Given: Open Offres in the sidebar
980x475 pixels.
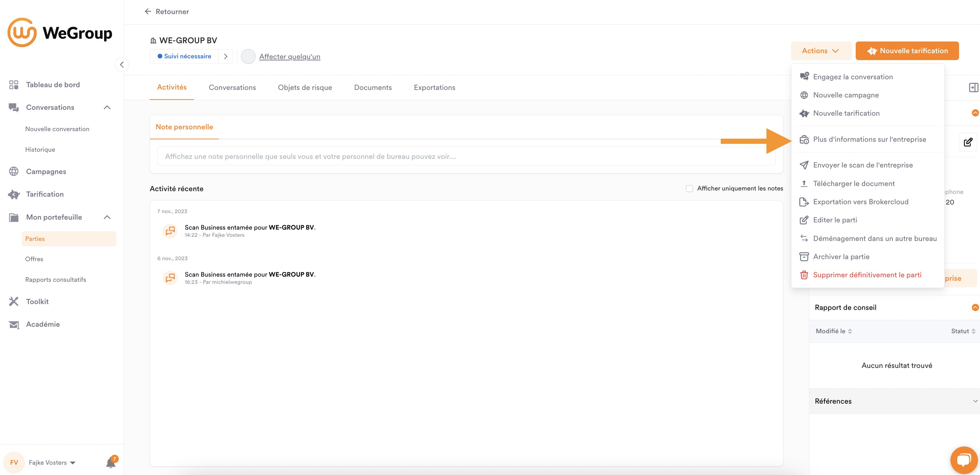Looking at the screenshot, I should pos(34,259).
